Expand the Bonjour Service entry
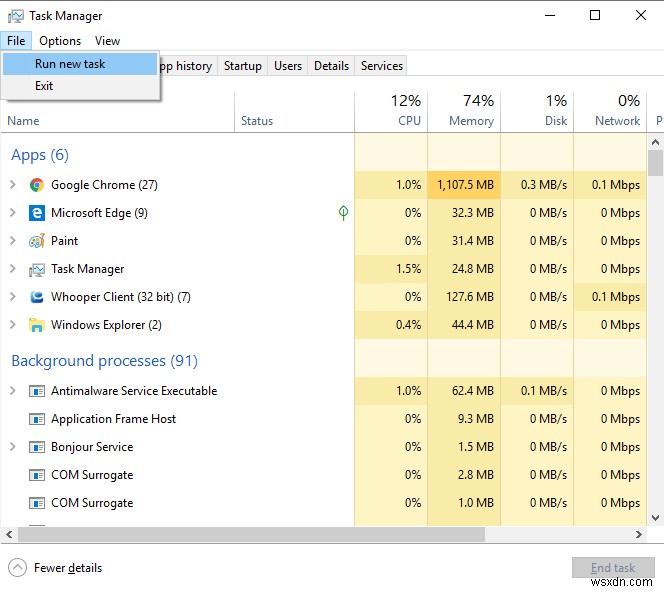664x592 pixels. (x=13, y=446)
